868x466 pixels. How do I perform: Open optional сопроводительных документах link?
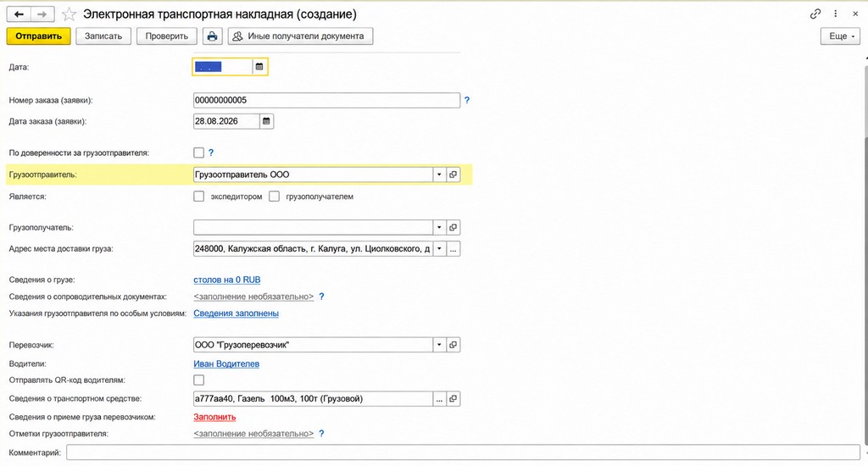click(x=253, y=297)
